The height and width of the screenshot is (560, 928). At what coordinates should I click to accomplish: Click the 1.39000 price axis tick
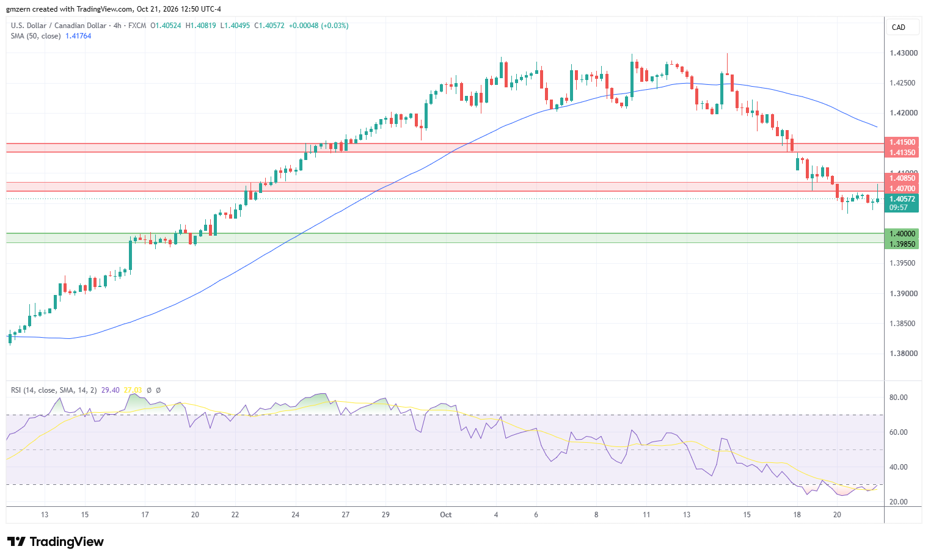click(903, 294)
